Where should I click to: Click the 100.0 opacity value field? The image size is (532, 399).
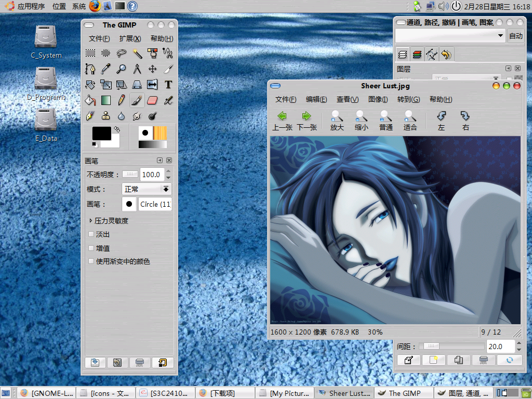pos(152,175)
